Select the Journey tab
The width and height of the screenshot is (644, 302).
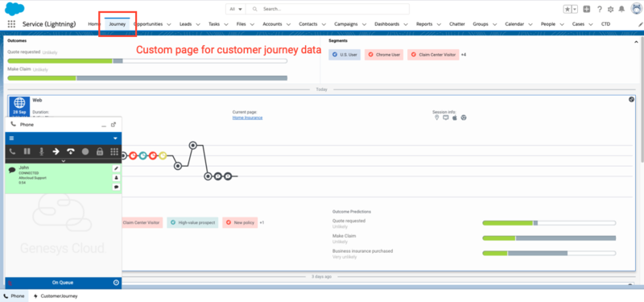point(118,24)
